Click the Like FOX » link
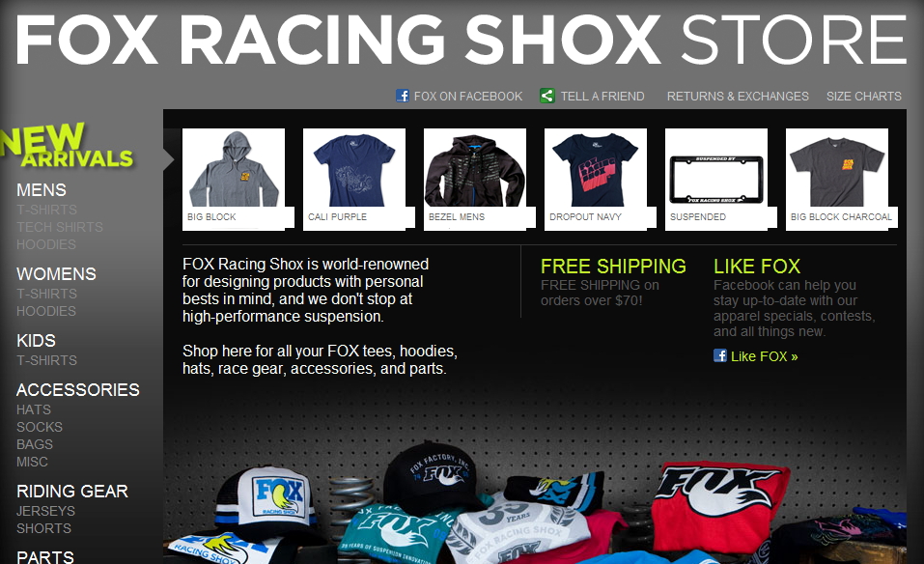924x564 pixels. coord(765,356)
